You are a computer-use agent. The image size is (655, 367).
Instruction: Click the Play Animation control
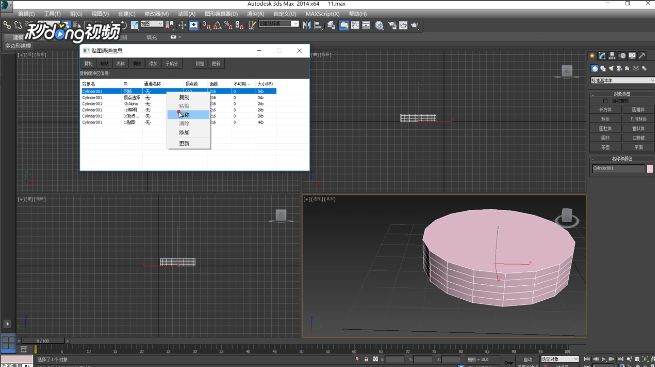[604, 359]
